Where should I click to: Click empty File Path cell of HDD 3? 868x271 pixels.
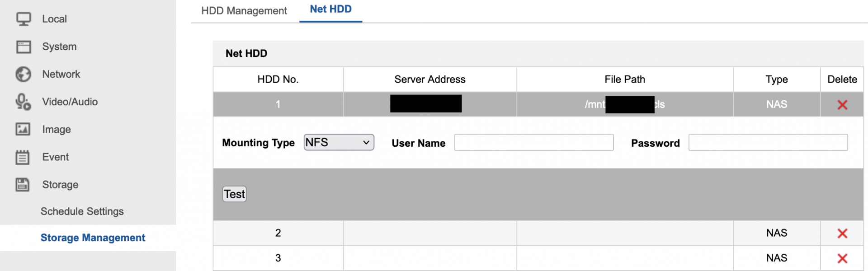625,258
